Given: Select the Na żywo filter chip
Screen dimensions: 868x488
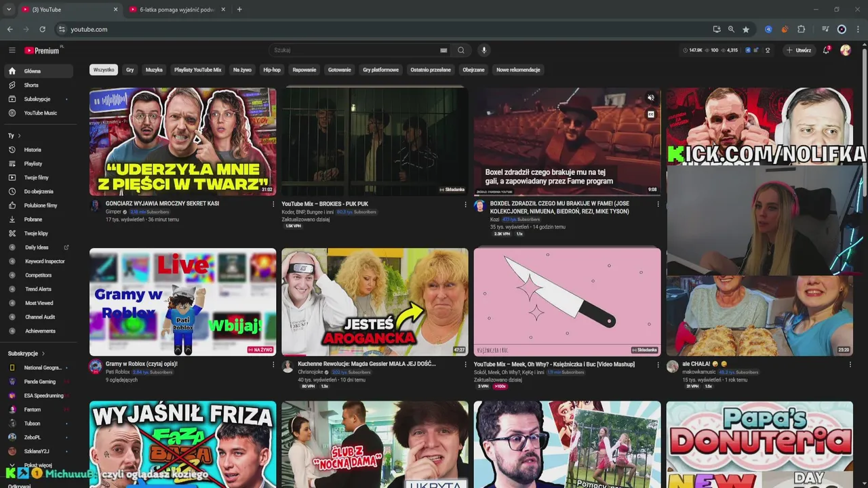Looking at the screenshot, I should click(x=242, y=70).
